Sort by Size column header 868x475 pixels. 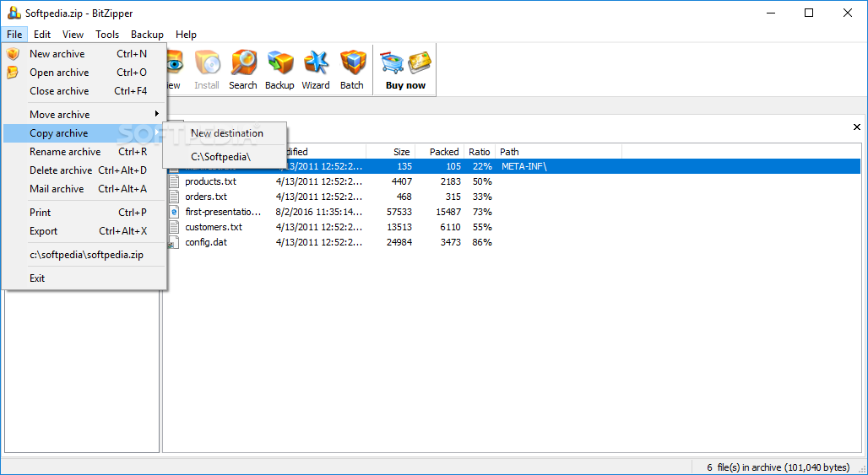(x=390, y=152)
